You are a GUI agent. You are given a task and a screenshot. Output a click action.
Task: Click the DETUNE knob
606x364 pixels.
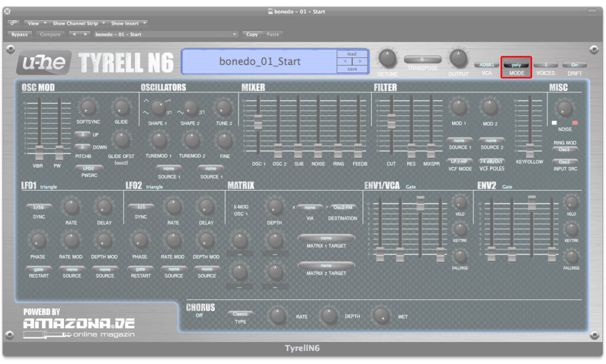387,59
